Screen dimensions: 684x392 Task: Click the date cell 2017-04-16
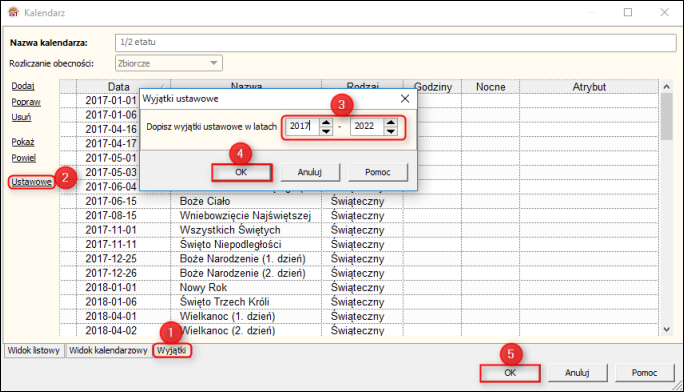click(111, 129)
